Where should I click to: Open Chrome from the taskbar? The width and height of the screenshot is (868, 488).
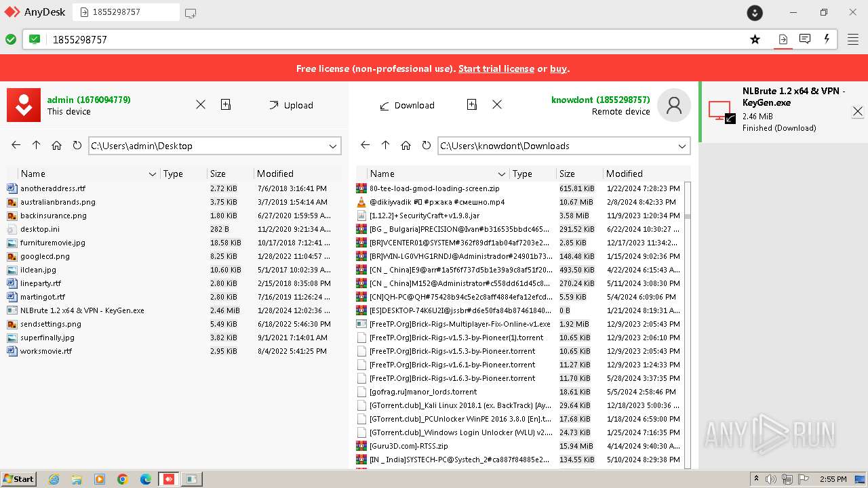(123, 479)
